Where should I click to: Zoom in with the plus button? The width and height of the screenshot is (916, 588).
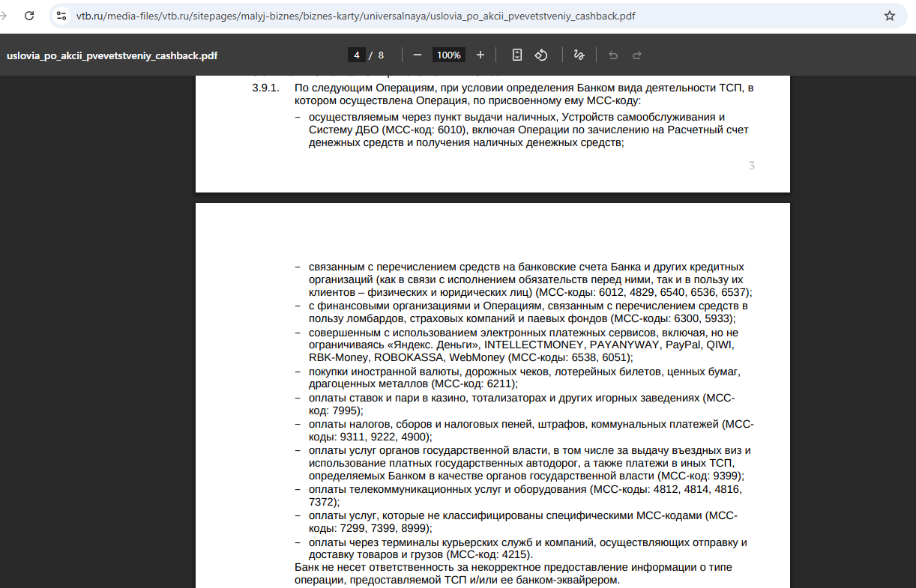point(480,55)
